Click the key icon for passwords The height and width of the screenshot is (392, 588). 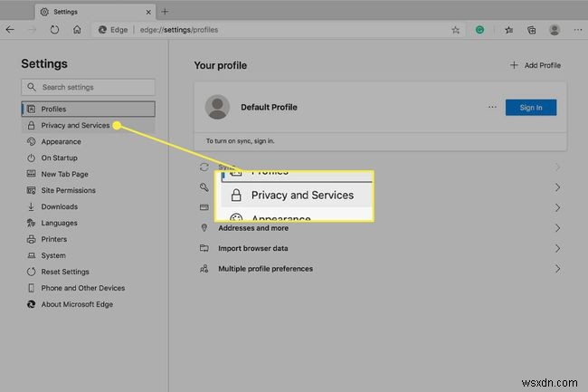[x=204, y=186]
